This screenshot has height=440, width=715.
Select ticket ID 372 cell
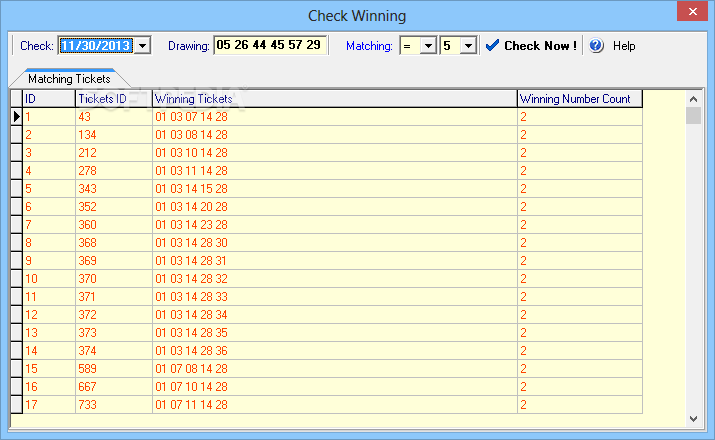(x=114, y=315)
